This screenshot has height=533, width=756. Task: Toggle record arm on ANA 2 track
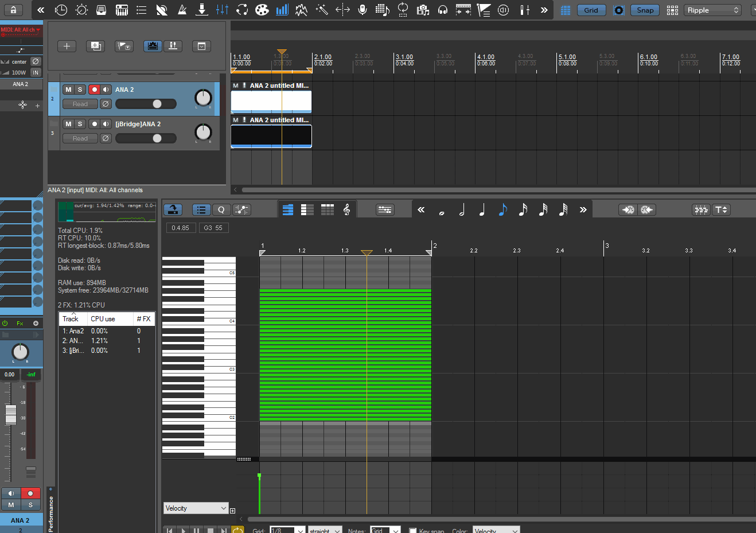[x=94, y=90]
